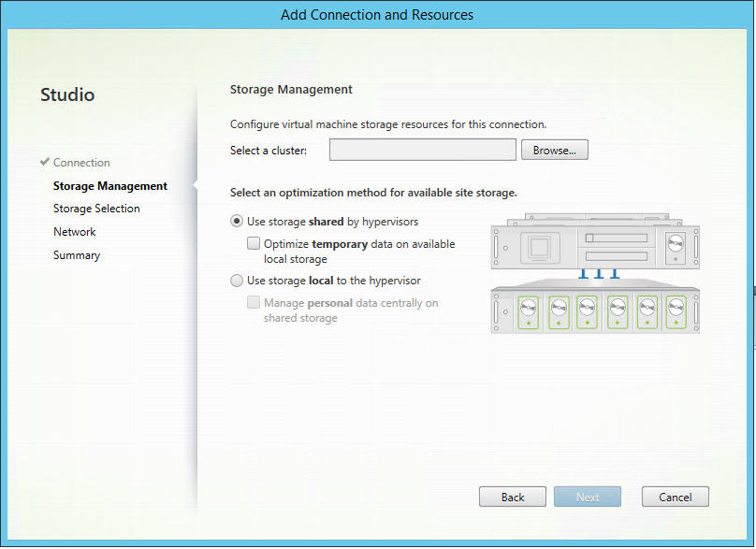This screenshot has width=756, height=549.
Task: Click the checkmark icon beside Connection
Action: (45, 162)
